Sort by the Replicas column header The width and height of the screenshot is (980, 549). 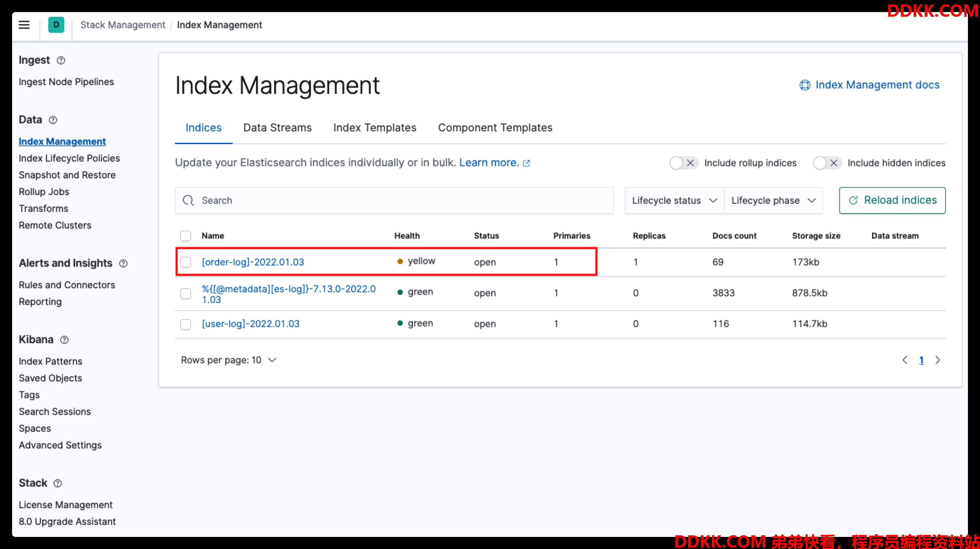point(650,236)
